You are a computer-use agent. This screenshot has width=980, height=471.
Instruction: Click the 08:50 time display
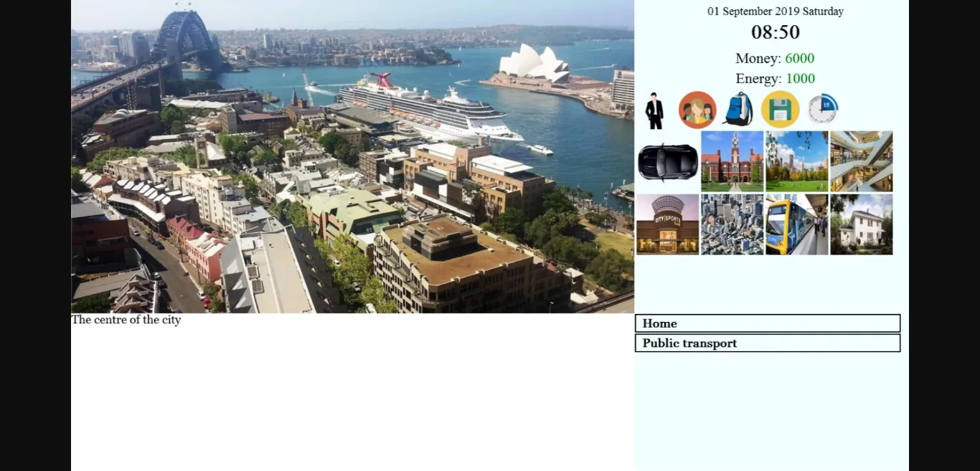776,32
